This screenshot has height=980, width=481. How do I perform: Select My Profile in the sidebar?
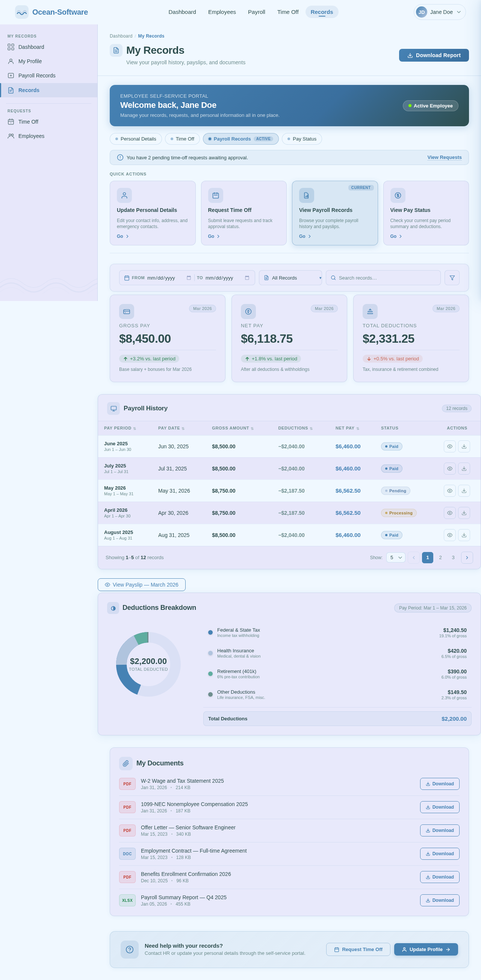30,61
